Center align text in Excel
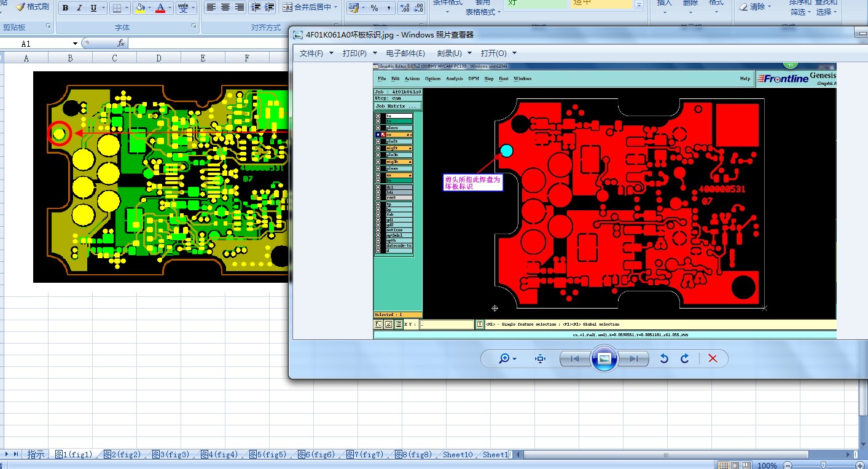The image size is (868, 469). pyautogui.click(x=225, y=7)
